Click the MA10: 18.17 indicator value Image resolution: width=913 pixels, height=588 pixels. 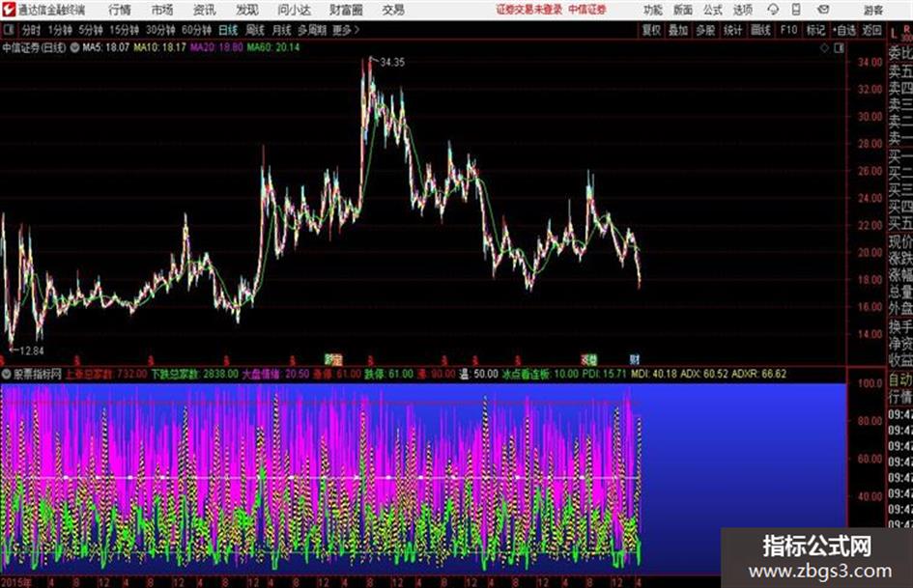tap(160, 47)
